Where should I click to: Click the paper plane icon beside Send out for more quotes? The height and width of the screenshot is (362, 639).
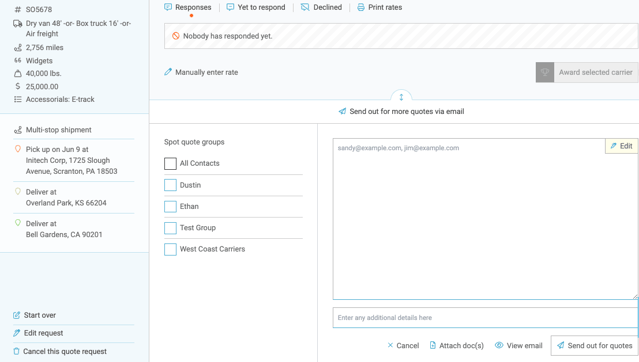342,111
